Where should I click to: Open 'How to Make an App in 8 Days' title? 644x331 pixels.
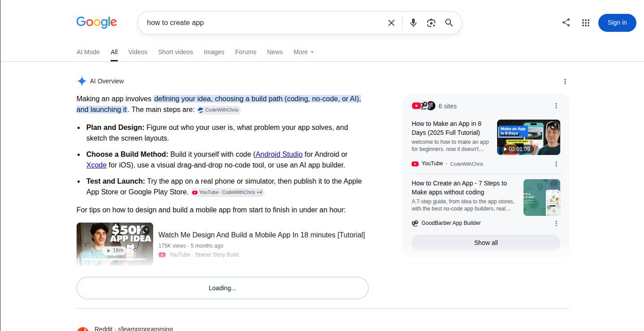click(447, 128)
